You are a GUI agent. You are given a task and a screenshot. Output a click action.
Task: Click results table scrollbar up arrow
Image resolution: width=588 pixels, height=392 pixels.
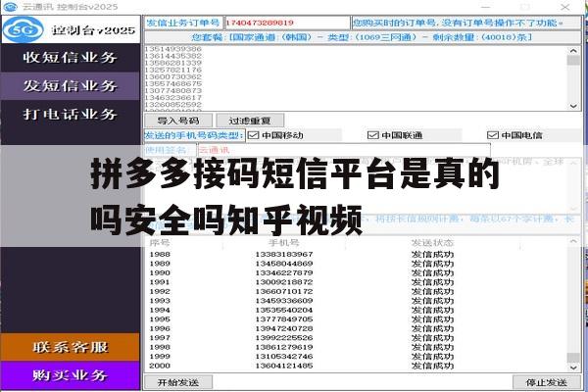573,242
